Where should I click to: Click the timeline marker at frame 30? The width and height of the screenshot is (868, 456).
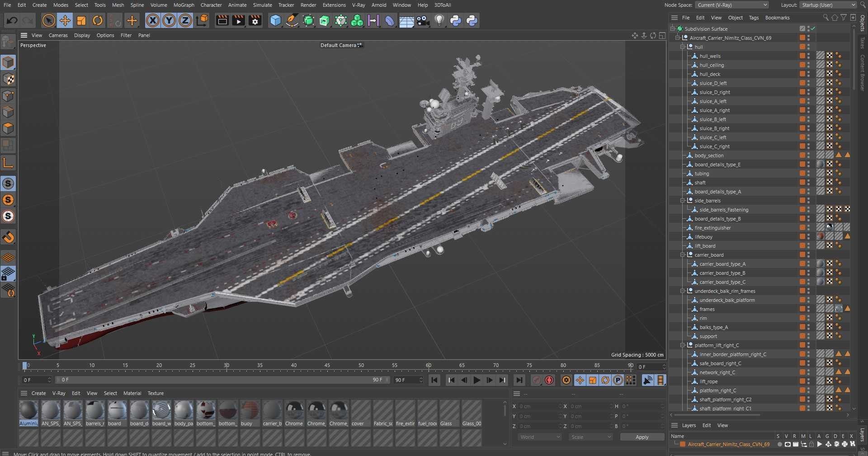pos(226,366)
